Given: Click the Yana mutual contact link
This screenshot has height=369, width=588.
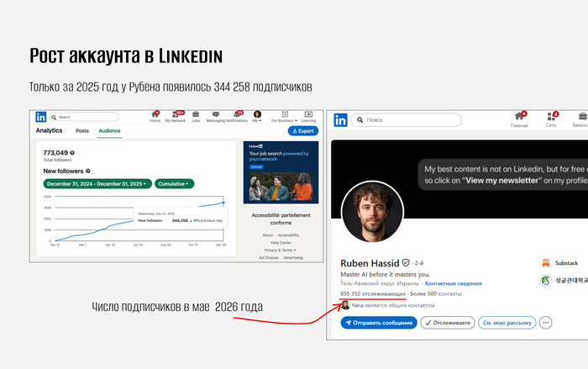Looking at the screenshot, I should 388,305.
